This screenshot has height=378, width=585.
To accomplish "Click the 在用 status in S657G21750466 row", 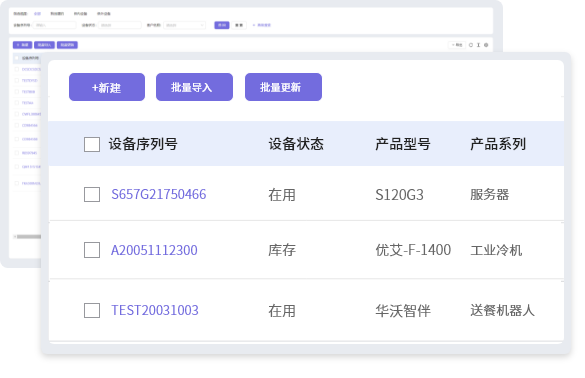I will (282, 195).
